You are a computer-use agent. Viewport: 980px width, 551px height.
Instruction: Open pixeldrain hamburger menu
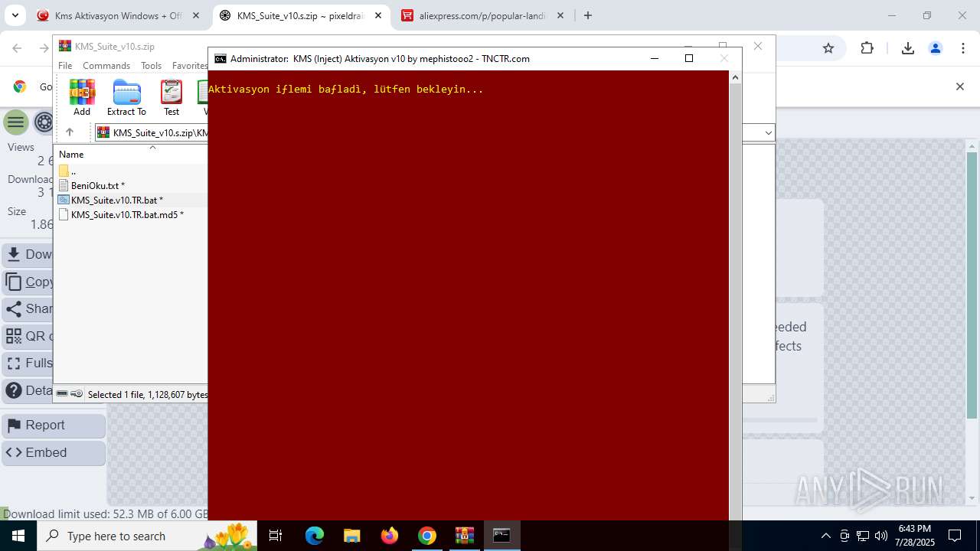15,122
